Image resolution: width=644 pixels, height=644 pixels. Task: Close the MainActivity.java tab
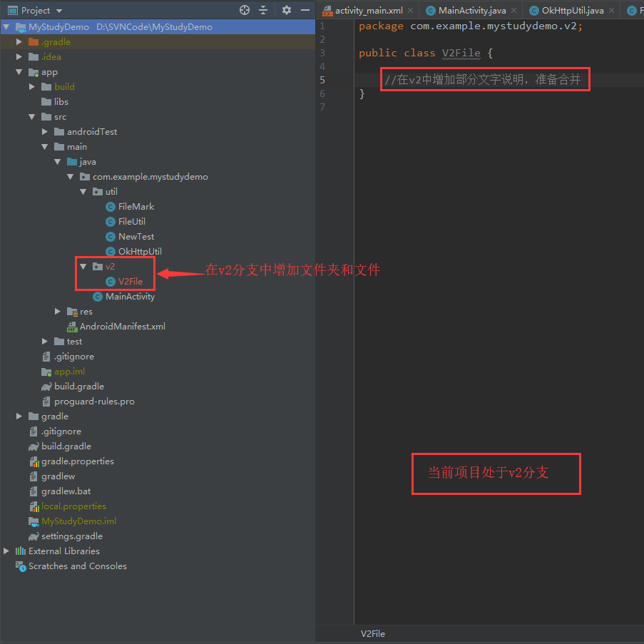click(x=513, y=11)
